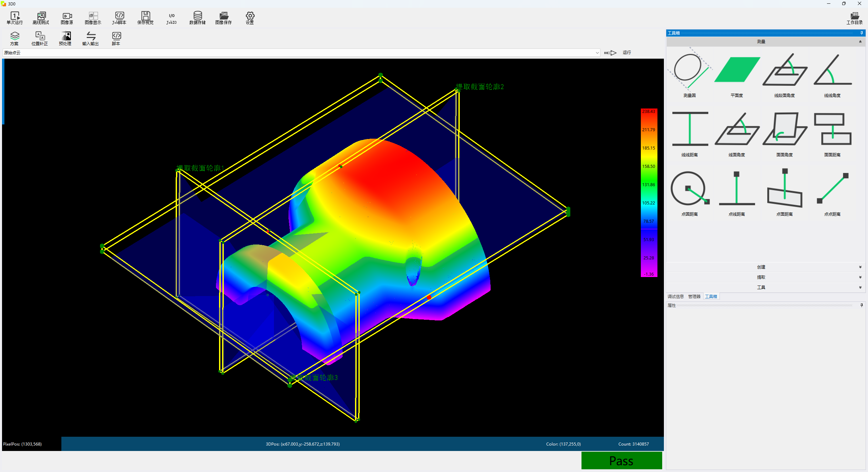The width and height of the screenshot is (868, 472).
Task: Switch to the 管理器 tab
Action: [x=694, y=296]
